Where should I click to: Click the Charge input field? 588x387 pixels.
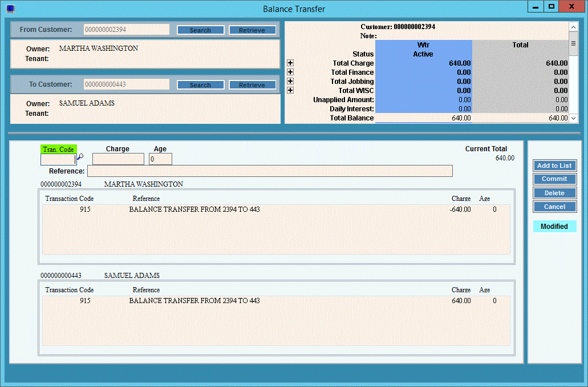118,159
